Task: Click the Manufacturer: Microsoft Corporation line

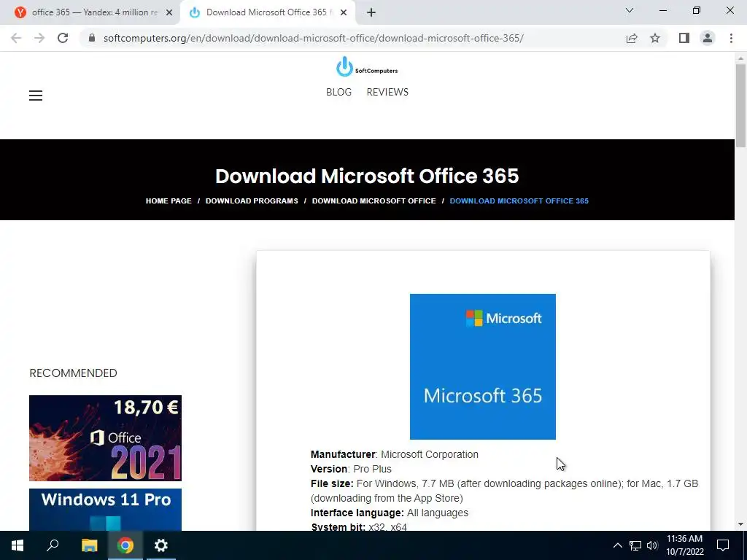Action: [x=395, y=454]
